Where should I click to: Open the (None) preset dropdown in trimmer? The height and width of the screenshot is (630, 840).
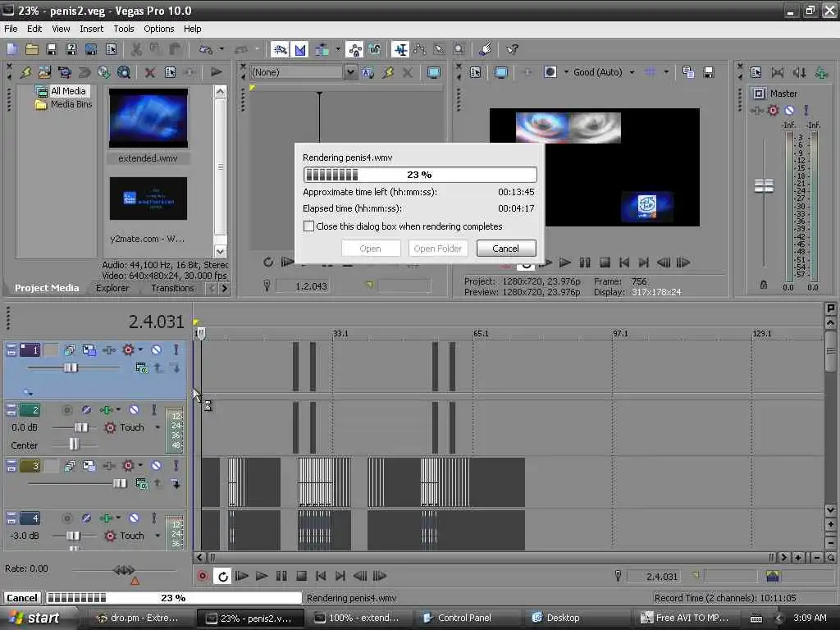click(x=349, y=72)
